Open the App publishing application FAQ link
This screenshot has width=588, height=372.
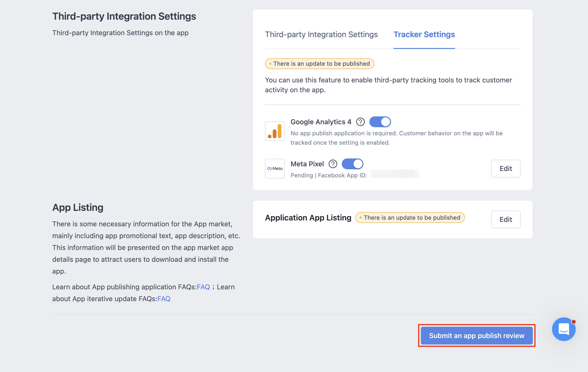203,287
